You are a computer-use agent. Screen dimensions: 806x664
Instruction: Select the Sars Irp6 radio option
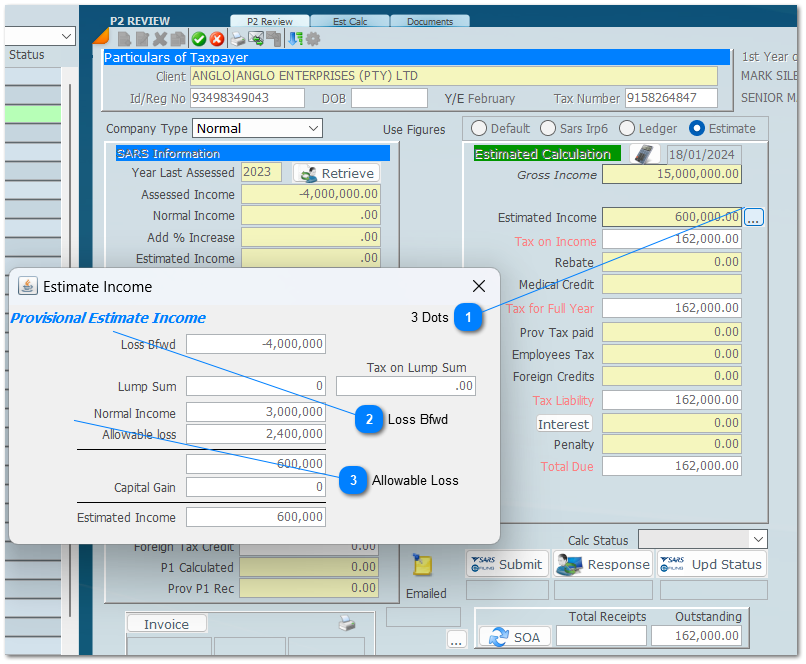coord(548,128)
